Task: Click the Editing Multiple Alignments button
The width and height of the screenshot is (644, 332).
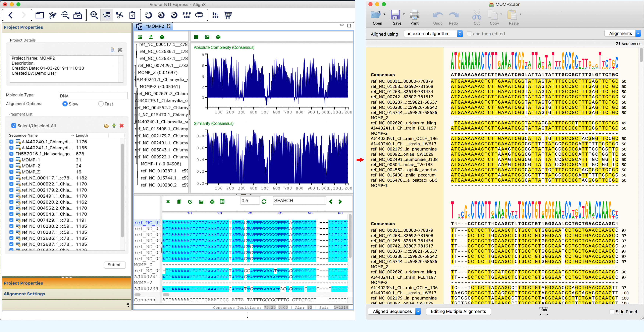Action: point(458,311)
